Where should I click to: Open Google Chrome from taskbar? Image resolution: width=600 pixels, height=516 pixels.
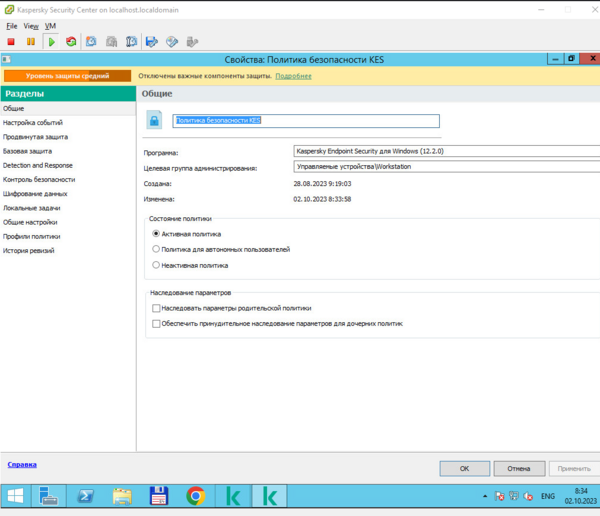(196, 496)
